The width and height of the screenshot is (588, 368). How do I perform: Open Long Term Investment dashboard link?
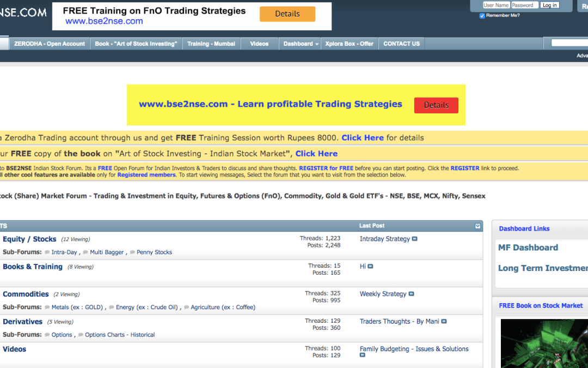pyautogui.click(x=543, y=268)
